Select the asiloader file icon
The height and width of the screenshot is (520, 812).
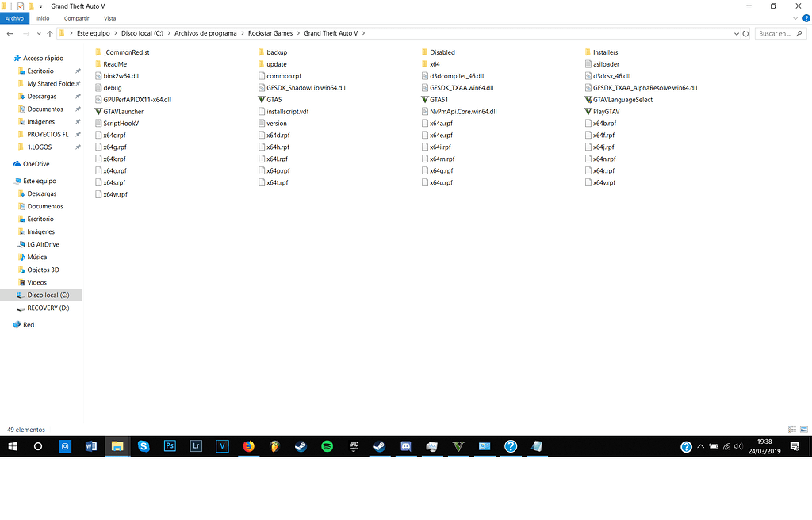[x=588, y=64]
